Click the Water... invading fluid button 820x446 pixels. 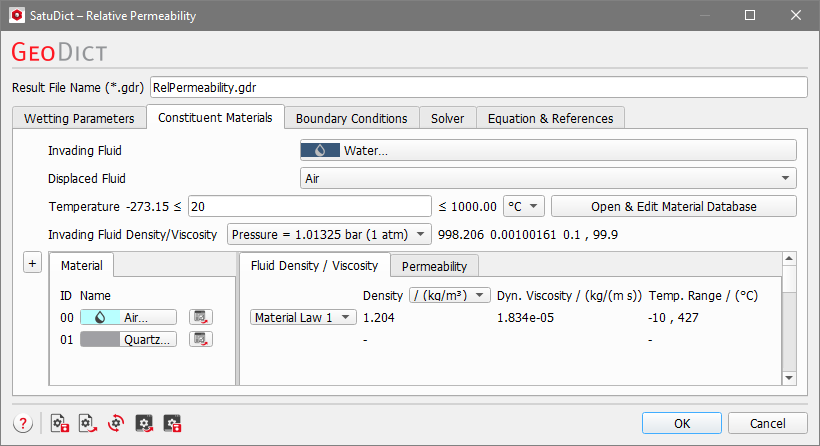click(548, 151)
